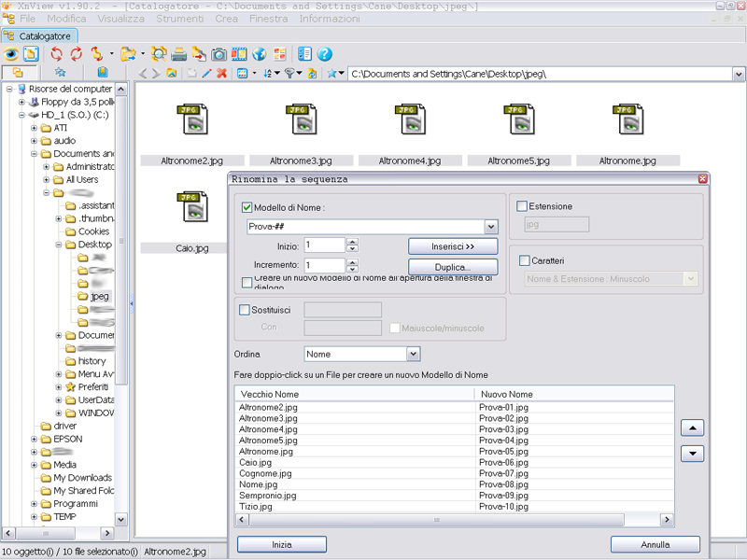Open the Modifica menu
Viewport: 747px width, 560px height.
66,19
